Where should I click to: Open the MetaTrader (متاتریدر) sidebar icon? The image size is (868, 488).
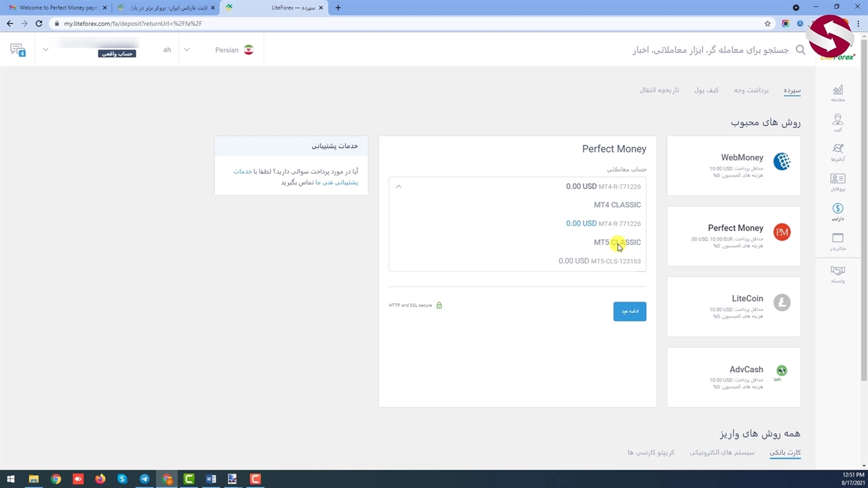click(x=837, y=241)
